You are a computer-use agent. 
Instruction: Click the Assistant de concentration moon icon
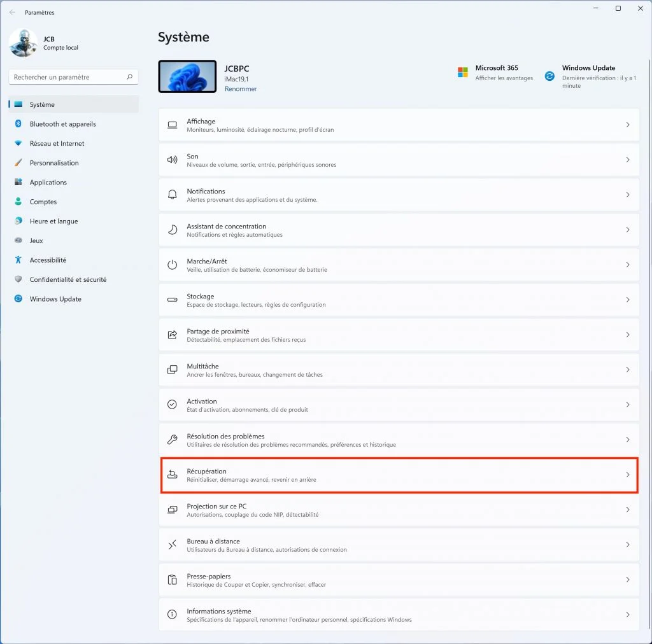coord(172,230)
